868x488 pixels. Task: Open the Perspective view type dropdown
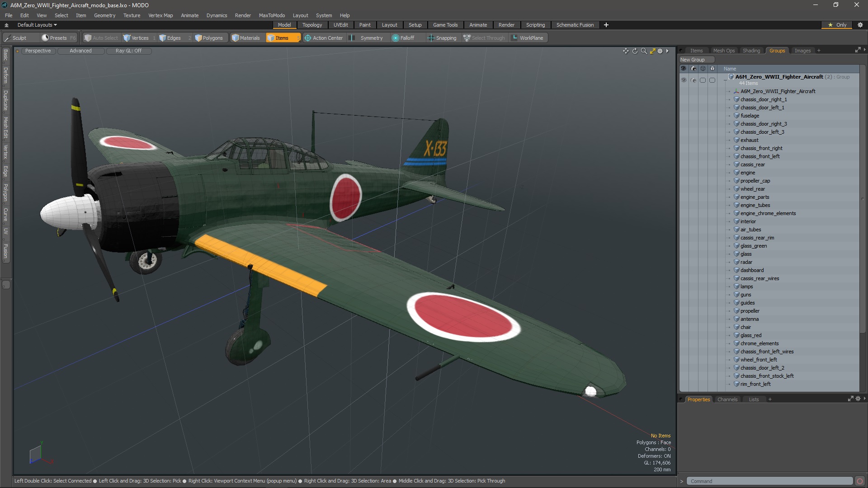coord(38,51)
